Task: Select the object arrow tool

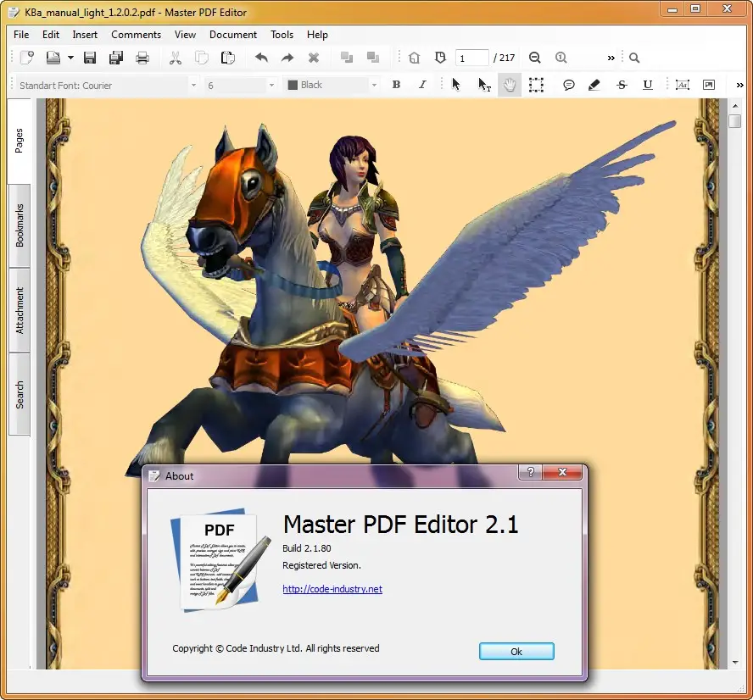Action: point(456,85)
